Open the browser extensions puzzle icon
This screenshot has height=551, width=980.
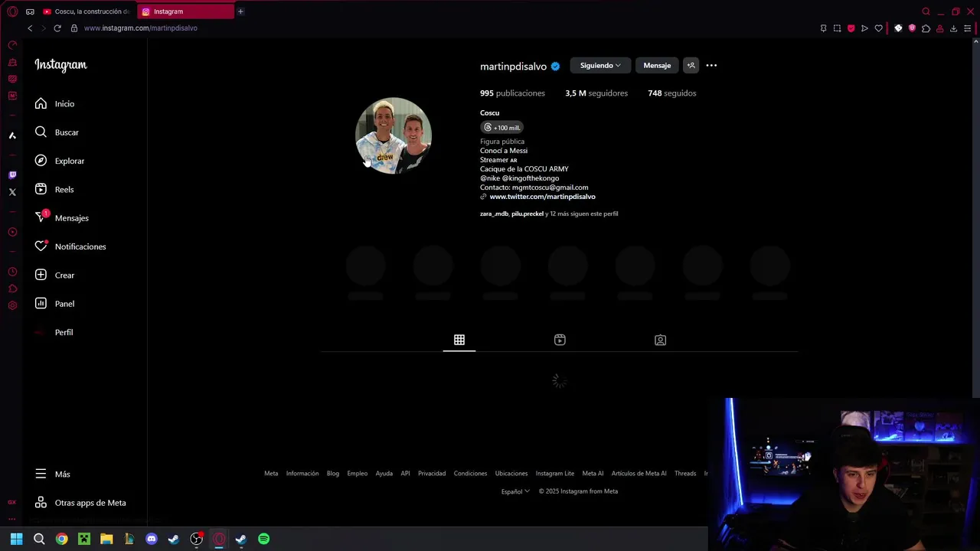click(x=926, y=28)
